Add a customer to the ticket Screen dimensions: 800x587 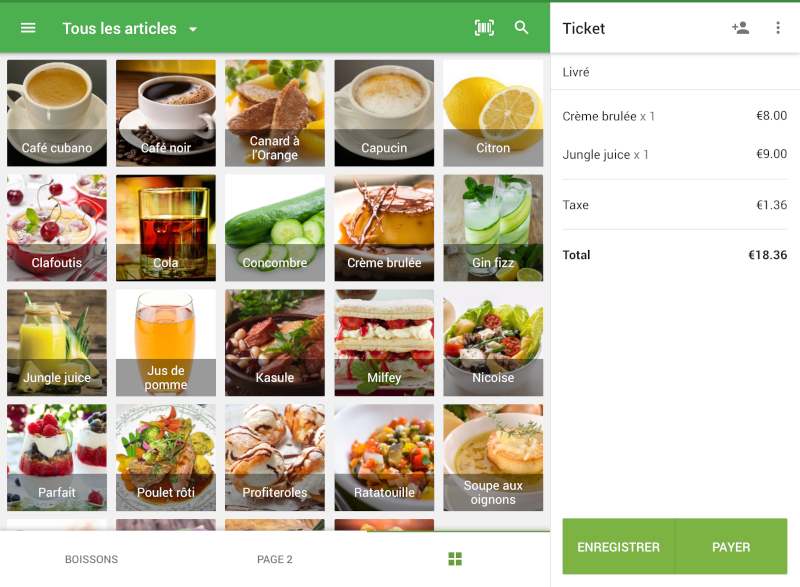point(740,28)
